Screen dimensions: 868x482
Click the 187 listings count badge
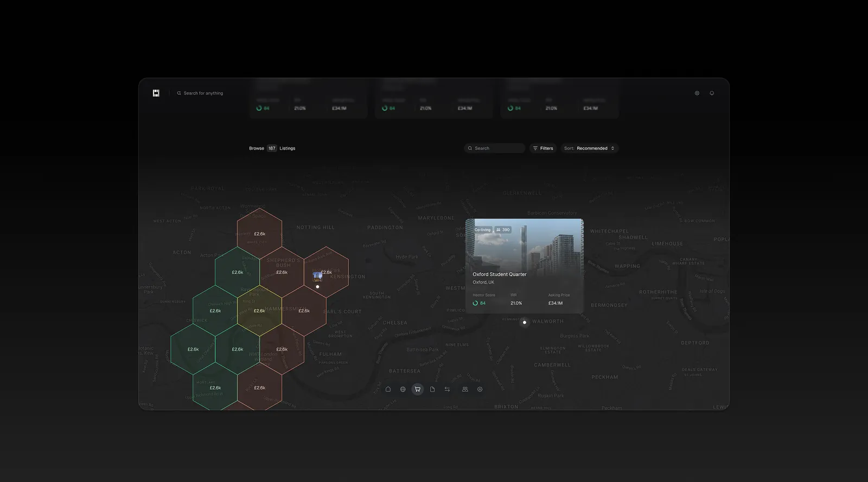pyautogui.click(x=272, y=148)
